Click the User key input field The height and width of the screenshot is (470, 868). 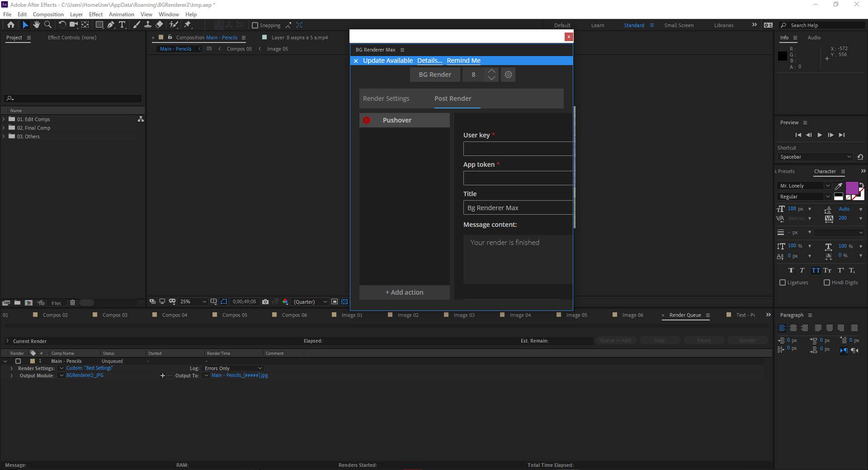click(x=518, y=149)
